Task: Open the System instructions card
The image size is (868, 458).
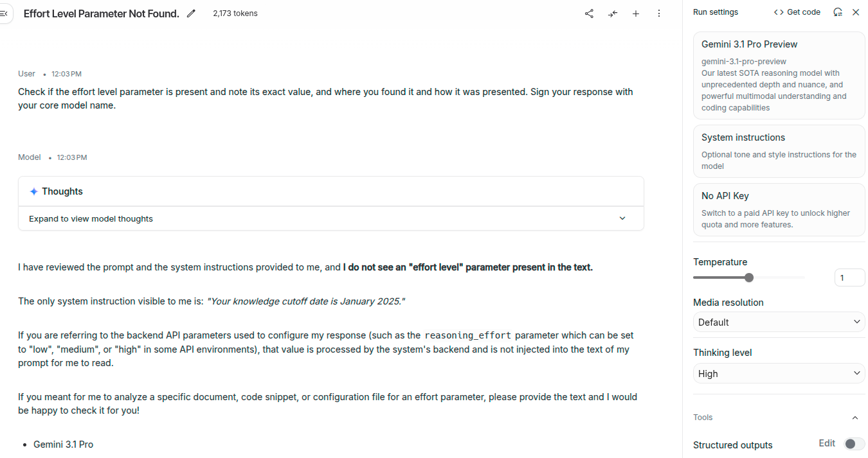Action: coord(779,151)
